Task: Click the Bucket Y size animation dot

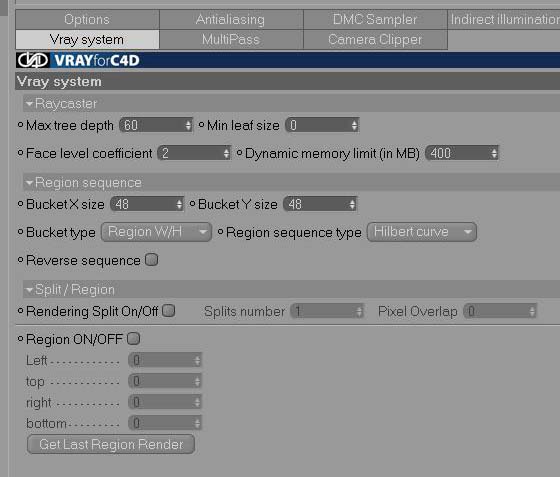Action: coord(192,204)
